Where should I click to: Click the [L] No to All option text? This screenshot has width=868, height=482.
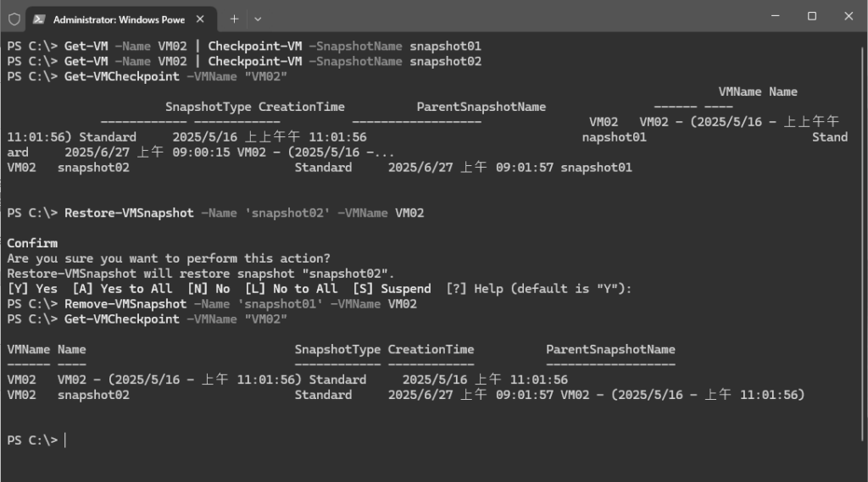pos(292,289)
